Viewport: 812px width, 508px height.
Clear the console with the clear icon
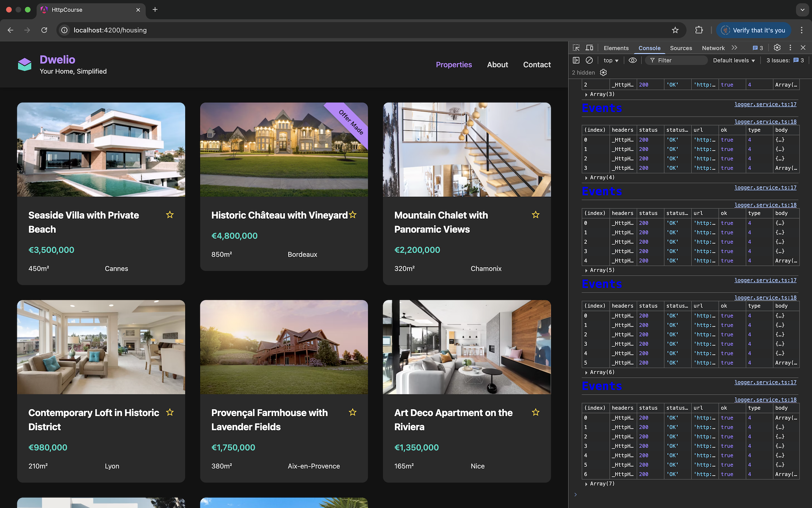[x=589, y=60]
